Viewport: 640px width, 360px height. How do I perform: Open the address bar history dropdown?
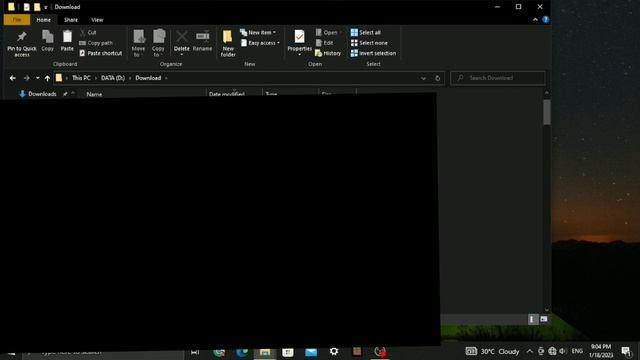point(423,78)
